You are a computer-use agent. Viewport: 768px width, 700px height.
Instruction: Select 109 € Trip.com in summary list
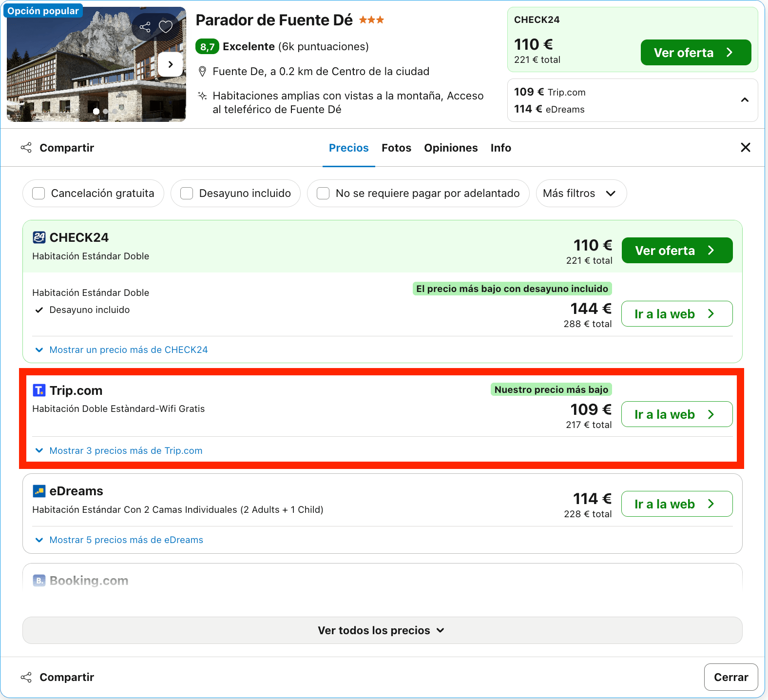click(550, 92)
